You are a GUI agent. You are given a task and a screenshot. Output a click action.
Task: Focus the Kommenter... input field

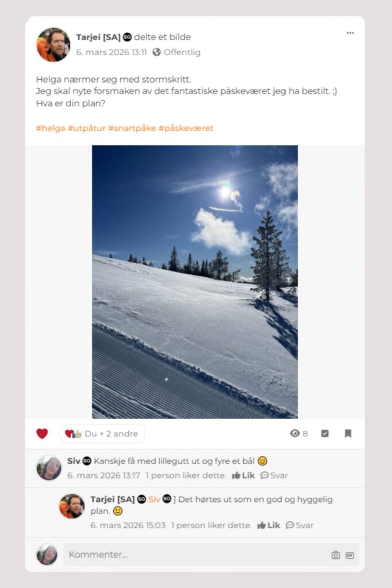coord(211,555)
